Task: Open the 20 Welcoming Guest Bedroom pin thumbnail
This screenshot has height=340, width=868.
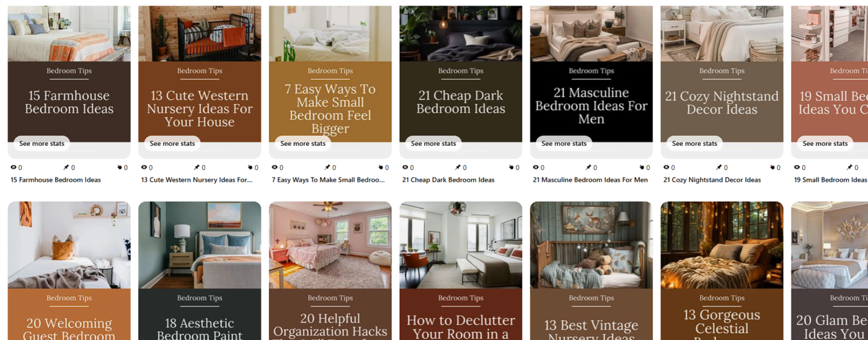Action: 69,271
